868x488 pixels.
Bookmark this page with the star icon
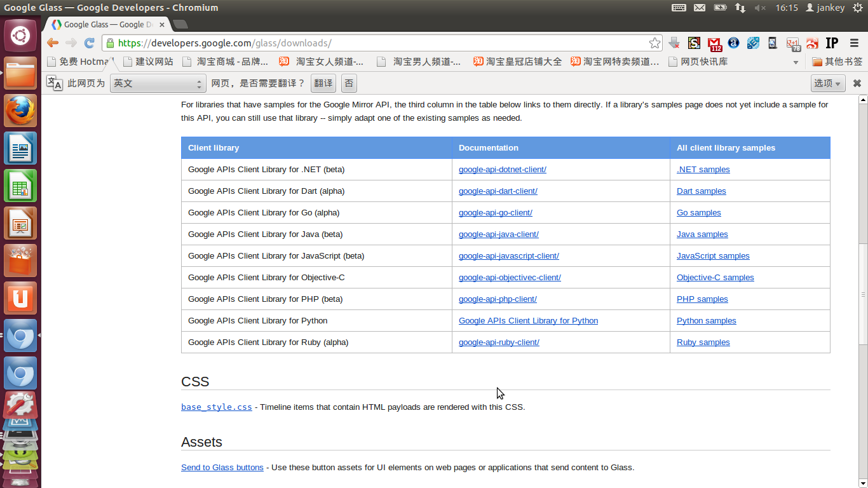pyautogui.click(x=654, y=43)
